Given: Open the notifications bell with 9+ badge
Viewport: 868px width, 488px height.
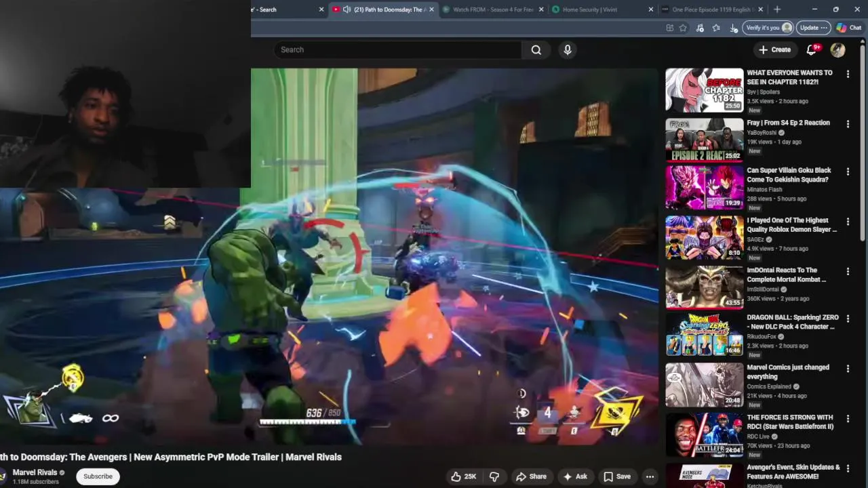Looking at the screenshot, I should [x=812, y=49].
